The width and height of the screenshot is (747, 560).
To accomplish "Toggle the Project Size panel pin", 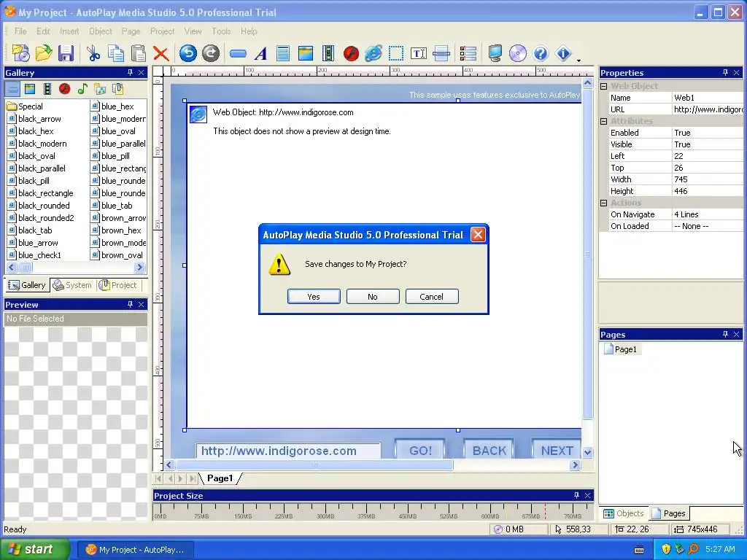I will [x=576, y=495].
